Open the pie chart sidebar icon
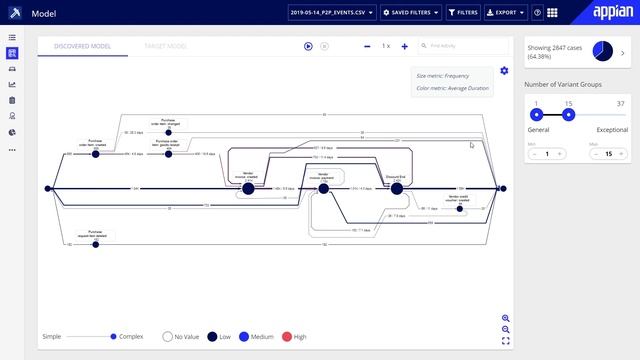 (12, 132)
